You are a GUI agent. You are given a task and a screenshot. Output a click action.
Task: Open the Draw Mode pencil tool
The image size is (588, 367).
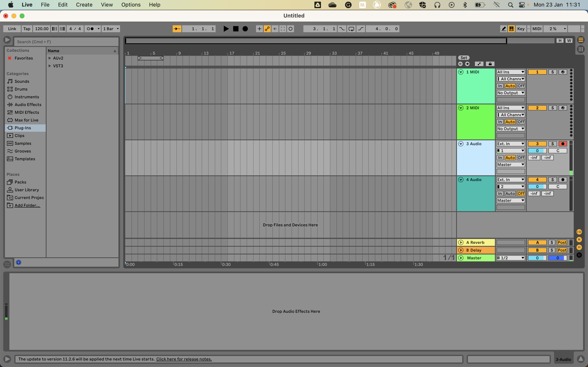[x=503, y=29]
